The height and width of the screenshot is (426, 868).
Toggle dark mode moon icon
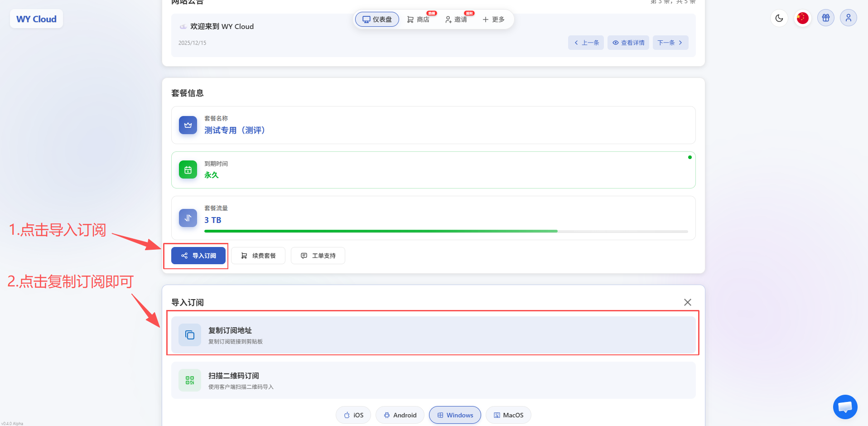coord(779,18)
